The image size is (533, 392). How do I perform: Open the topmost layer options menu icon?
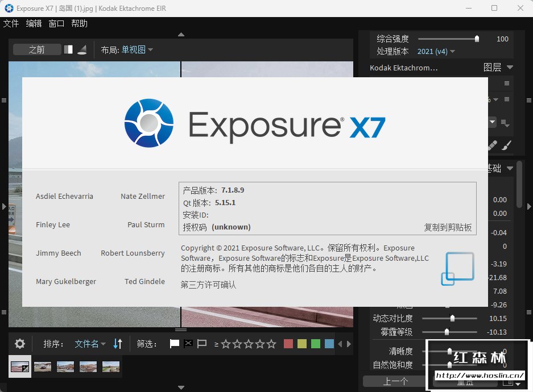507,83
